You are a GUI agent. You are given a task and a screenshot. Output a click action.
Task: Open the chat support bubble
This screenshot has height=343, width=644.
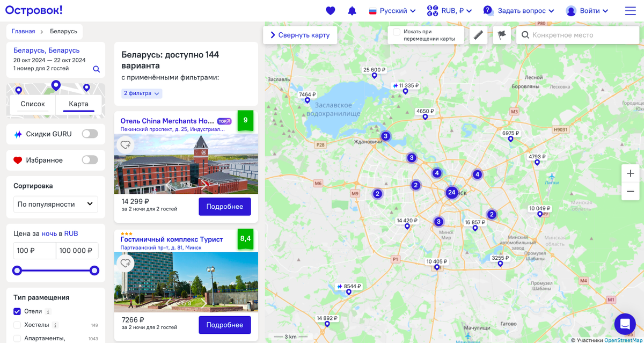click(625, 324)
